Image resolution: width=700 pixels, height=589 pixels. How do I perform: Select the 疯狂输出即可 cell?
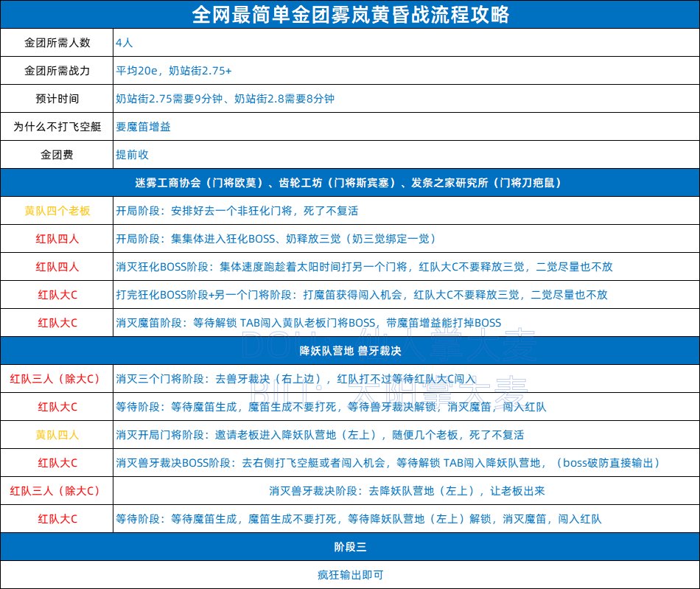pos(350,575)
